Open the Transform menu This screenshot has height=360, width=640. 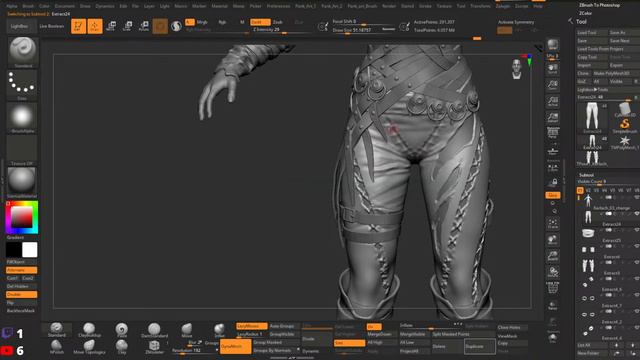pos(480,6)
